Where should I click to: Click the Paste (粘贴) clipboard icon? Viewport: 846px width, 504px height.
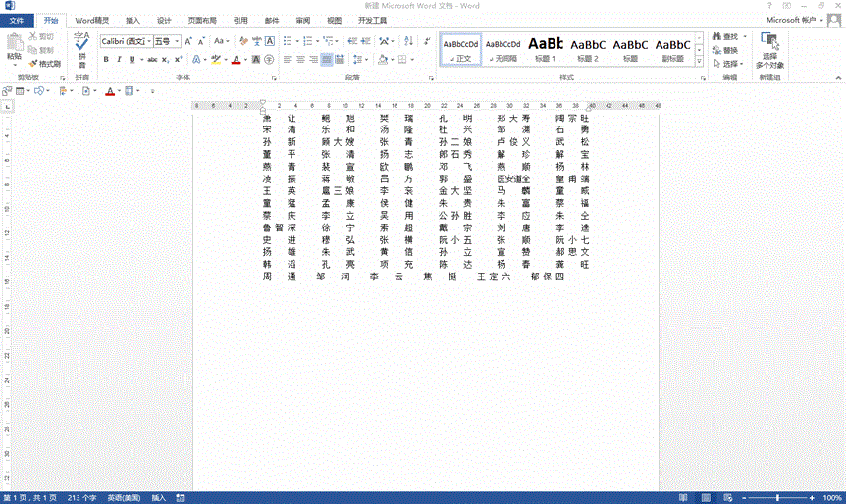point(14,42)
